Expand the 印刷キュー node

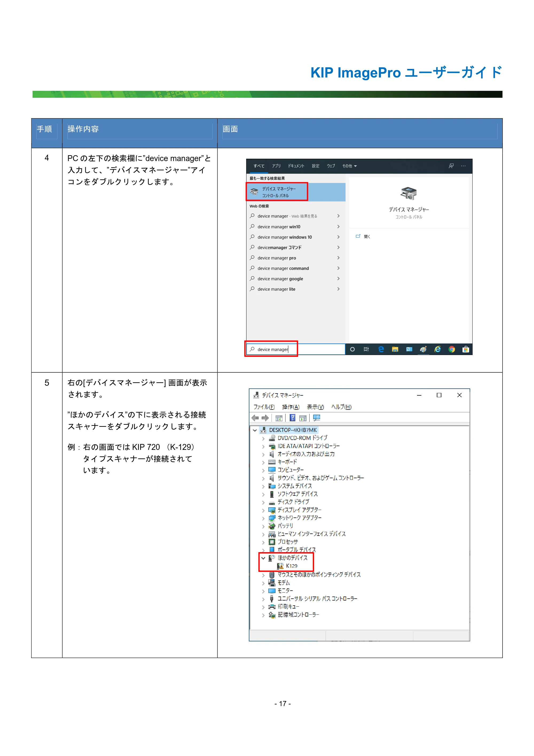[x=263, y=607]
